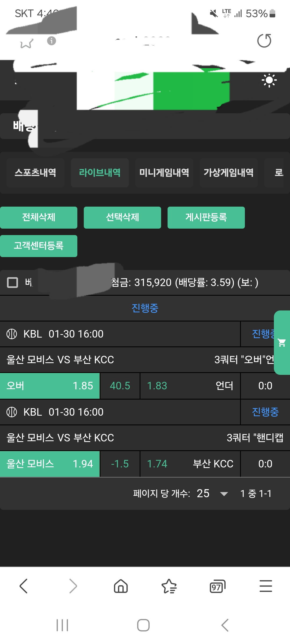Screen dimensions: 290x644
Task: Navigate back with browser back arrow
Action: [x=24, y=586]
